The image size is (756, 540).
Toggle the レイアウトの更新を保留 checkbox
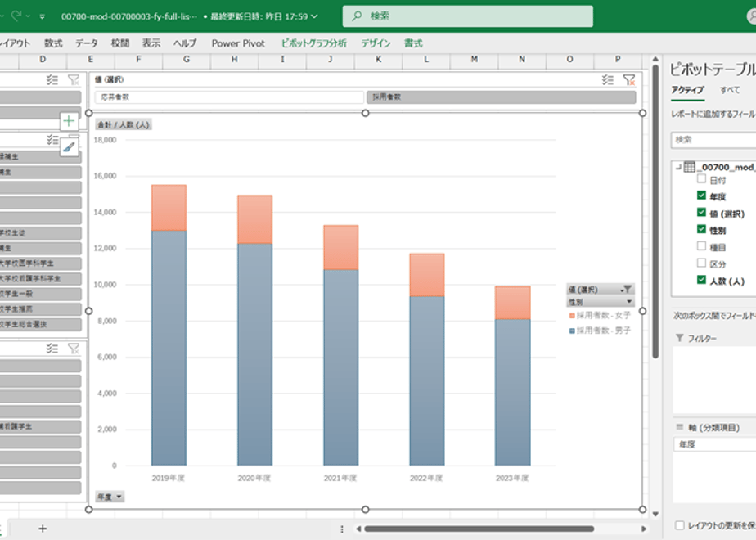[x=680, y=525]
